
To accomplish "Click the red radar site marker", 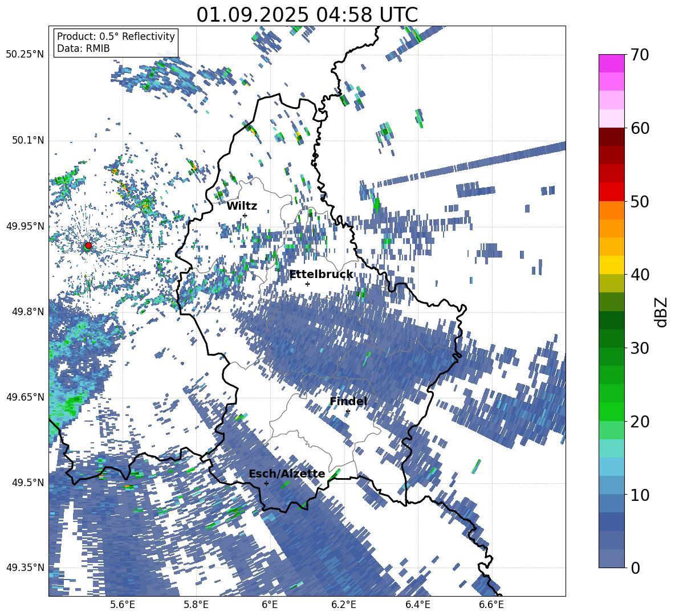I will [88, 245].
